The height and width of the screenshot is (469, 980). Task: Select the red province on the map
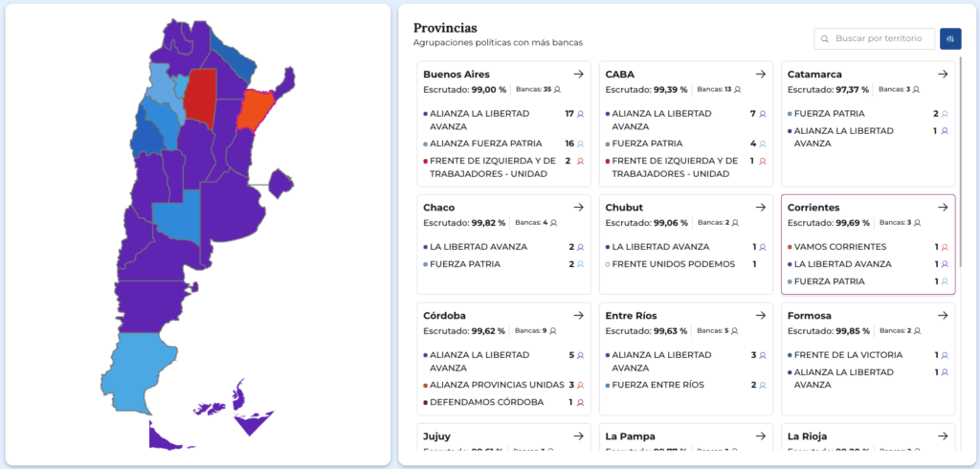click(x=200, y=98)
